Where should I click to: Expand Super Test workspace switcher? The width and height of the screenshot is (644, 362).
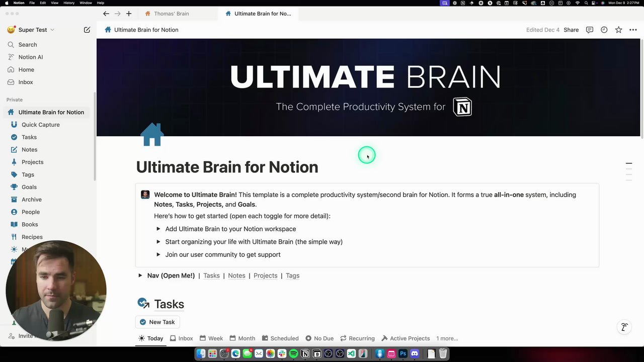coord(31,30)
